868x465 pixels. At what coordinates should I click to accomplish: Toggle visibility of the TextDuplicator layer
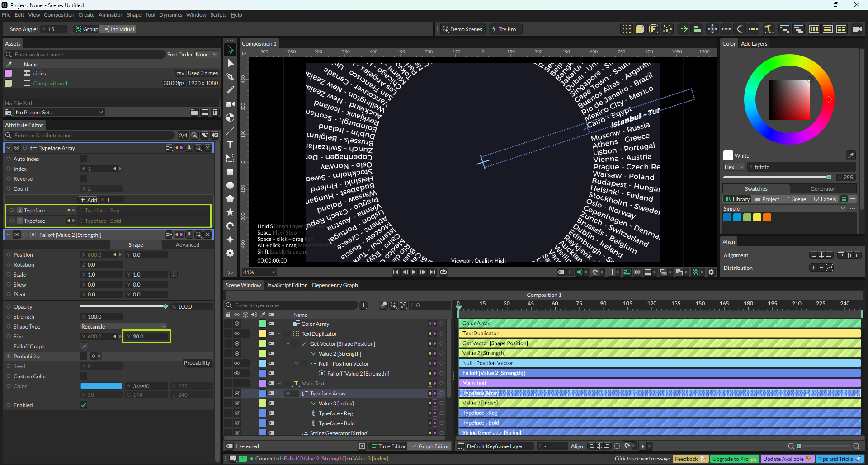236,334
